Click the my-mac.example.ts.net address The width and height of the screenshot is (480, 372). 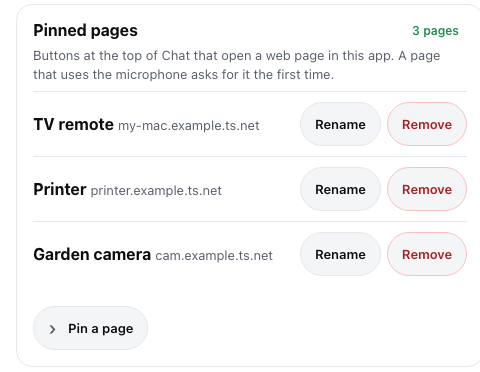[x=189, y=126]
